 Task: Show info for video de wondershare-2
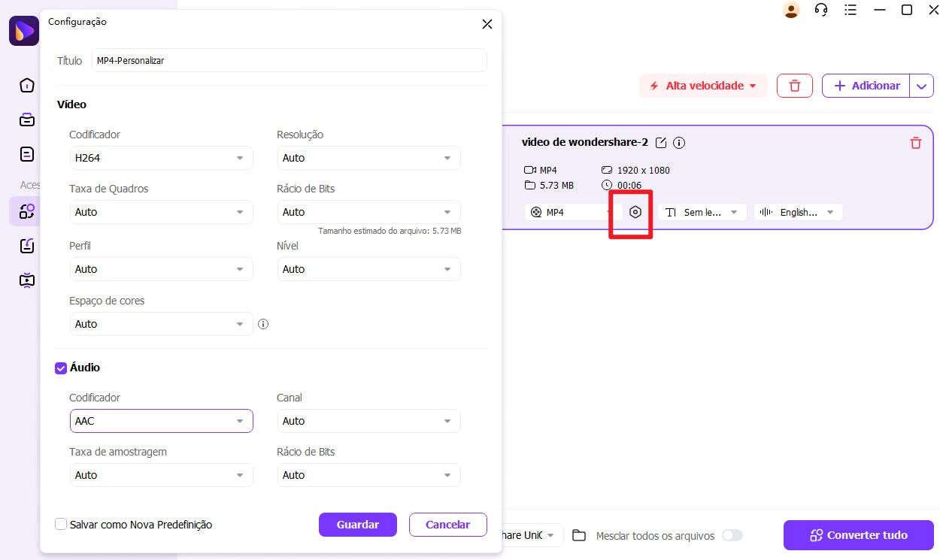(x=679, y=143)
